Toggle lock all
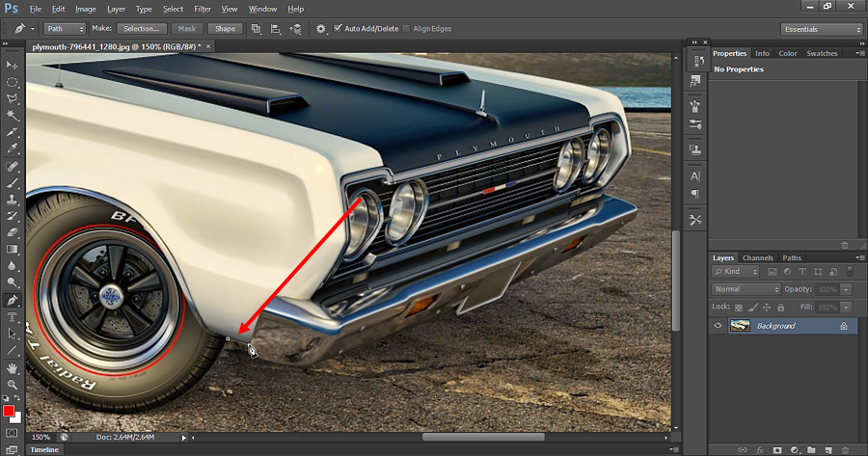The image size is (868, 457). coord(780,307)
